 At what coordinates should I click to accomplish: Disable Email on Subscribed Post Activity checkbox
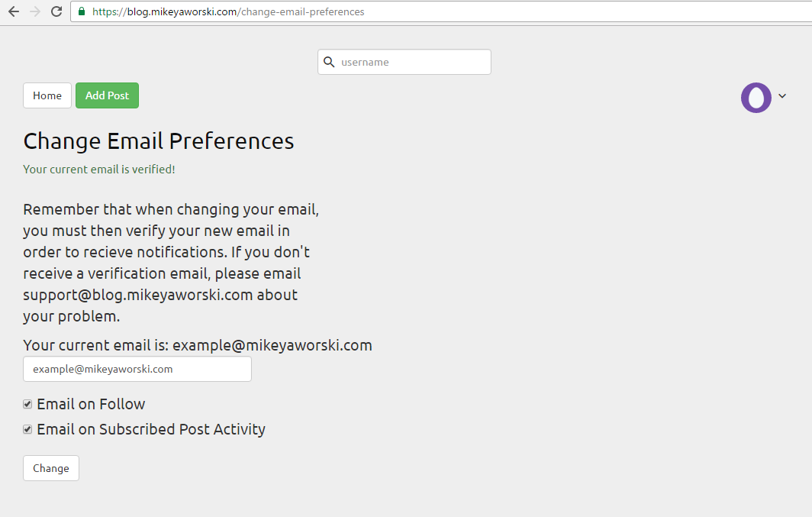27,429
